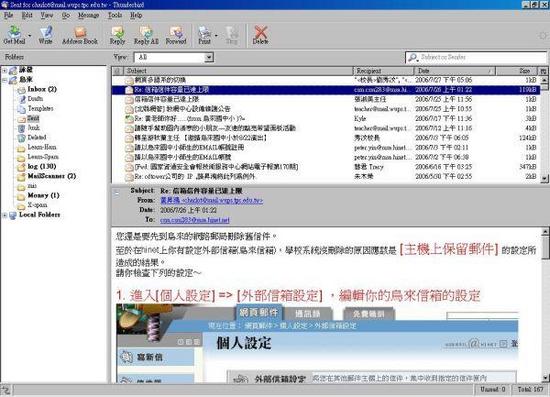Forward the selected email
550x397 pixels.
[x=176, y=35]
